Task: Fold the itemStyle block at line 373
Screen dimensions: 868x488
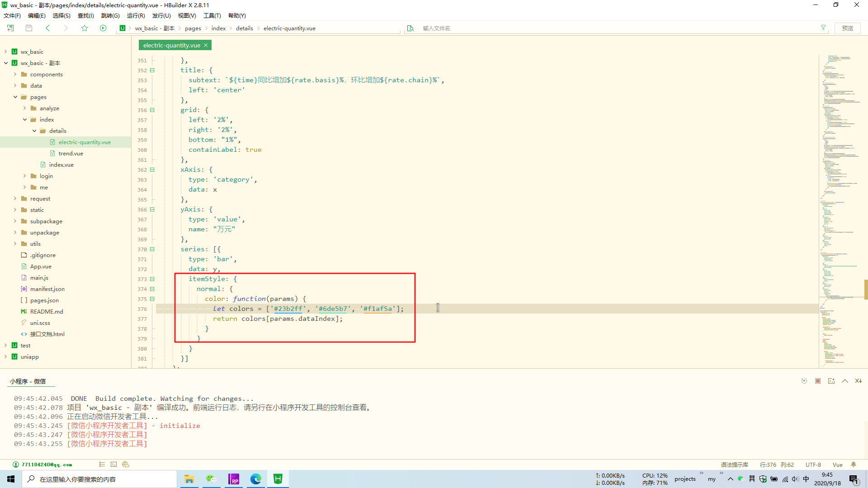Action: 152,279
